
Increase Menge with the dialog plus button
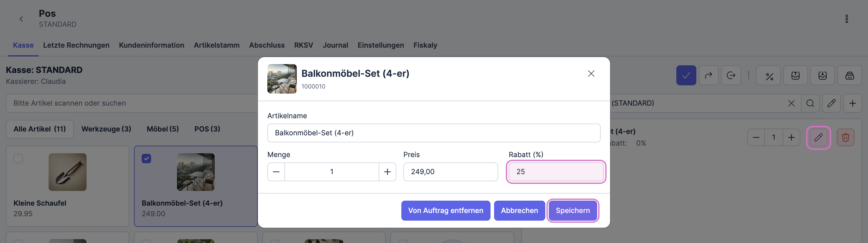[x=387, y=172]
